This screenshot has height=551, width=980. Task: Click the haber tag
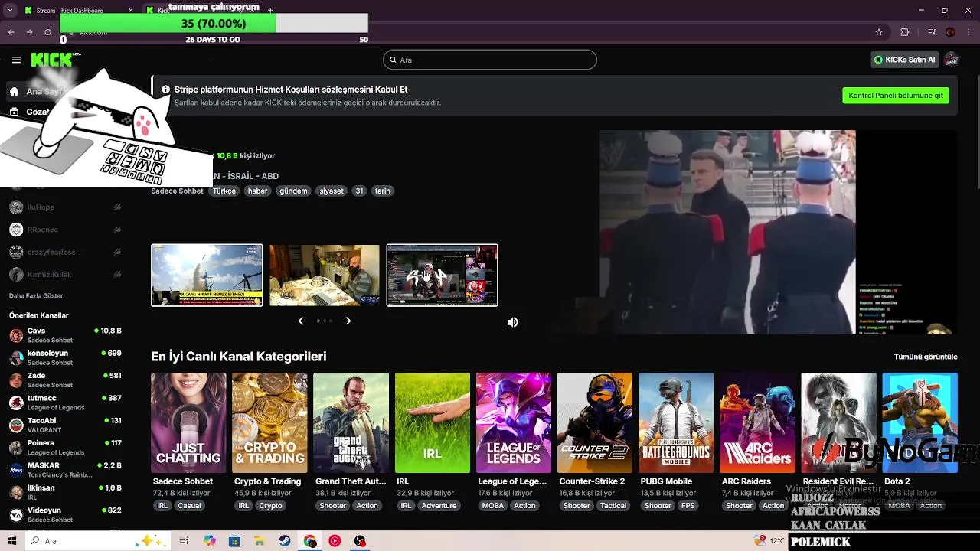click(x=258, y=191)
